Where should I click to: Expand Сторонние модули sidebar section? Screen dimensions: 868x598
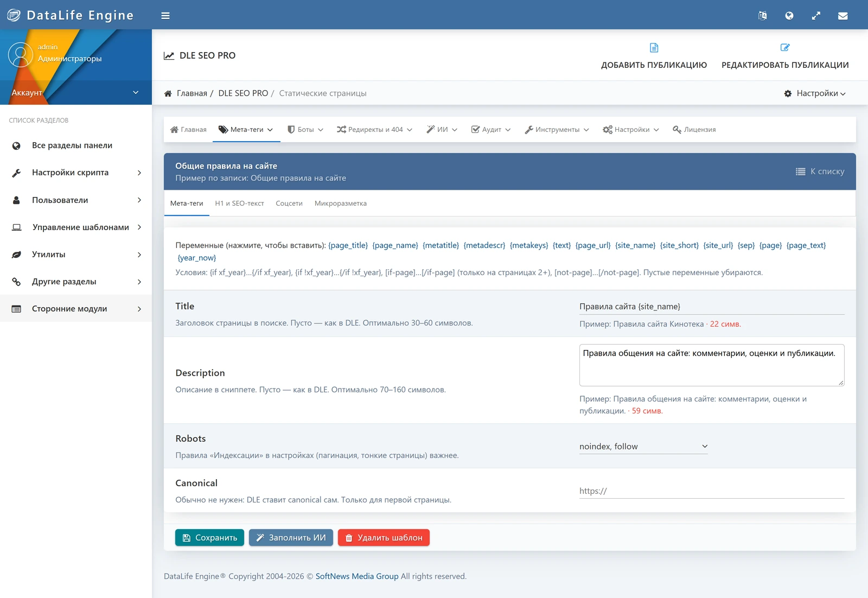click(76, 309)
